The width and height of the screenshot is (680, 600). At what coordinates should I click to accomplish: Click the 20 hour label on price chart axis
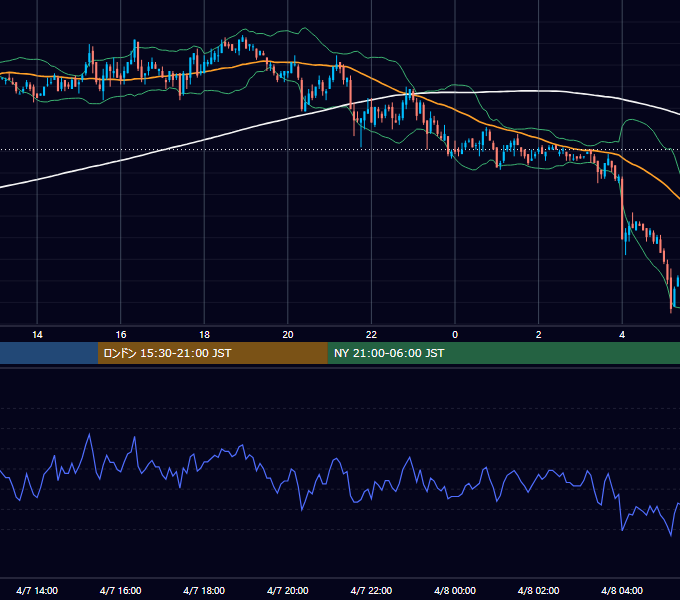point(288,335)
